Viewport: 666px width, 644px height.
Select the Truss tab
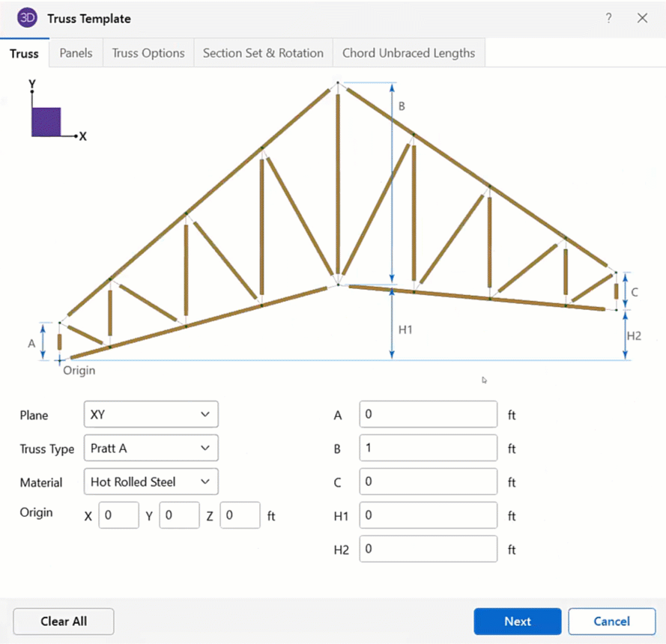24,53
